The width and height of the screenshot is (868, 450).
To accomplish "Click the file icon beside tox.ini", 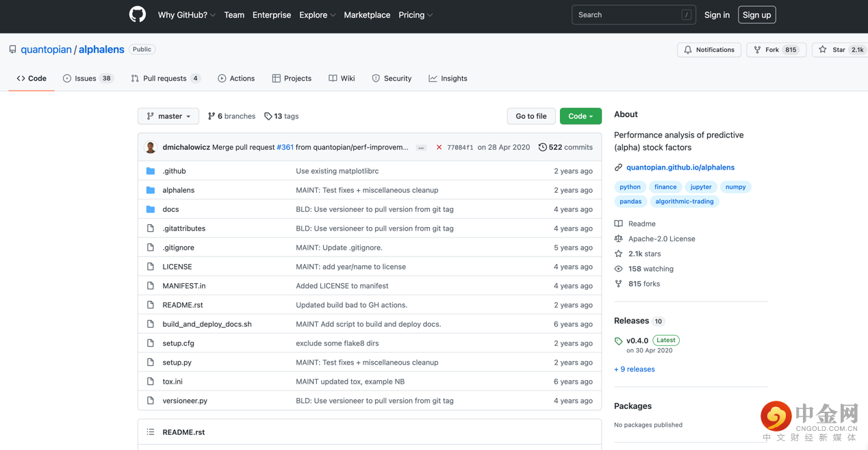I will tap(151, 382).
